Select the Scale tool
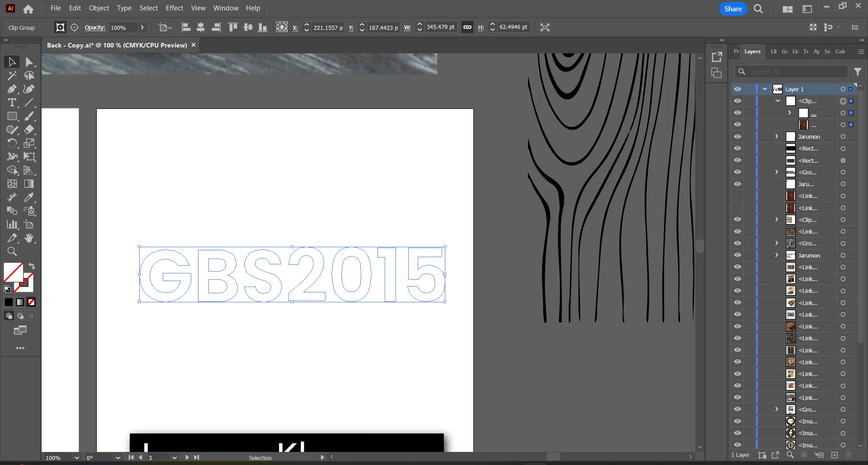Screen dimensions: 868x465 point(29,143)
